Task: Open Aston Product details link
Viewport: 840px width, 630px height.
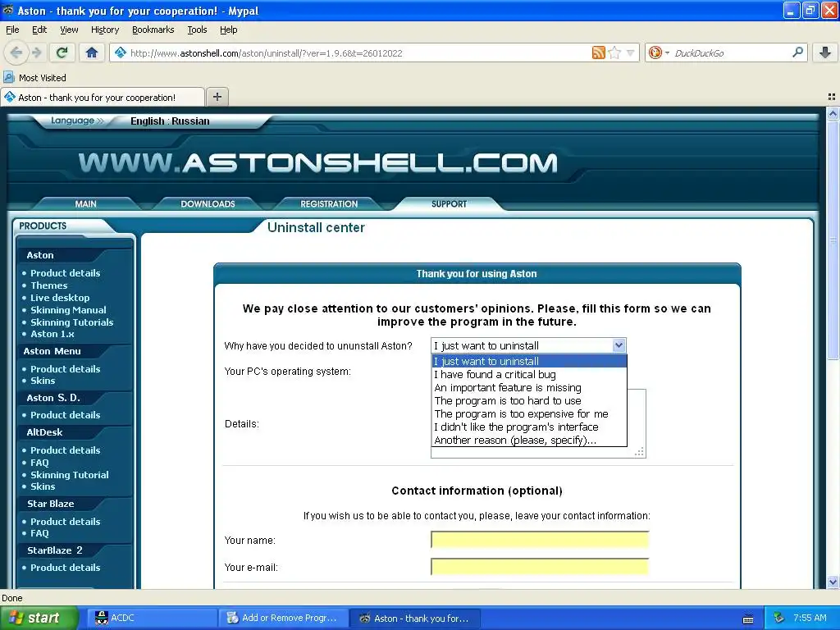Action: pyautogui.click(x=66, y=273)
